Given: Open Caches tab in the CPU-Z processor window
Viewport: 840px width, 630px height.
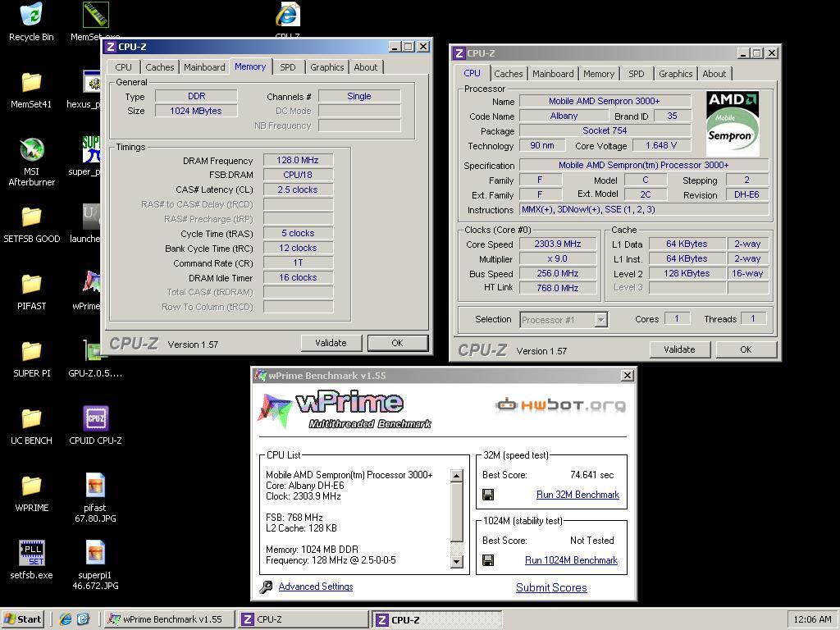Looking at the screenshot, I should click(x=508, y=74).
